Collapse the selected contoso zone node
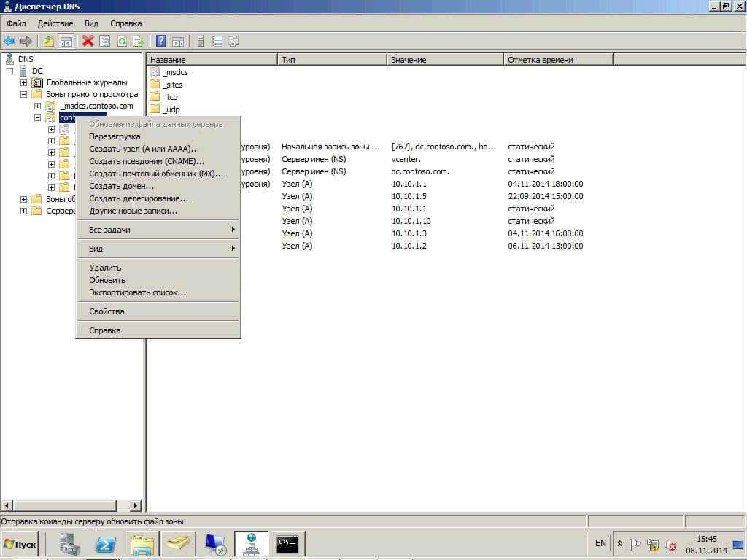Image resolution: width=747 pixels, height=560 pixels. 37,117
